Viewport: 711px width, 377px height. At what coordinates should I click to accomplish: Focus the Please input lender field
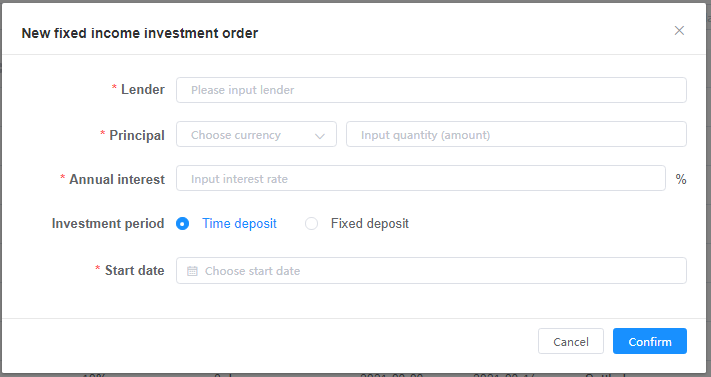click(x=431, y=90)
